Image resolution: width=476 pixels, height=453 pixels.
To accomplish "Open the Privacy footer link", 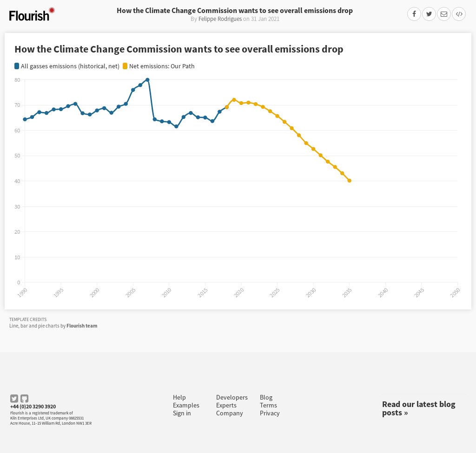I will pos(270,413).
